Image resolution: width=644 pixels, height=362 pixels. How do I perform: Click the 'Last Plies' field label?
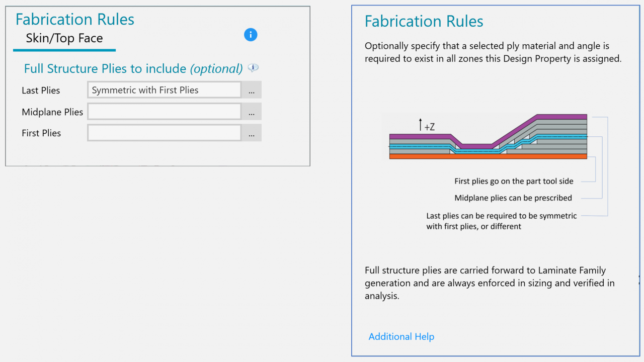(41, 90)
